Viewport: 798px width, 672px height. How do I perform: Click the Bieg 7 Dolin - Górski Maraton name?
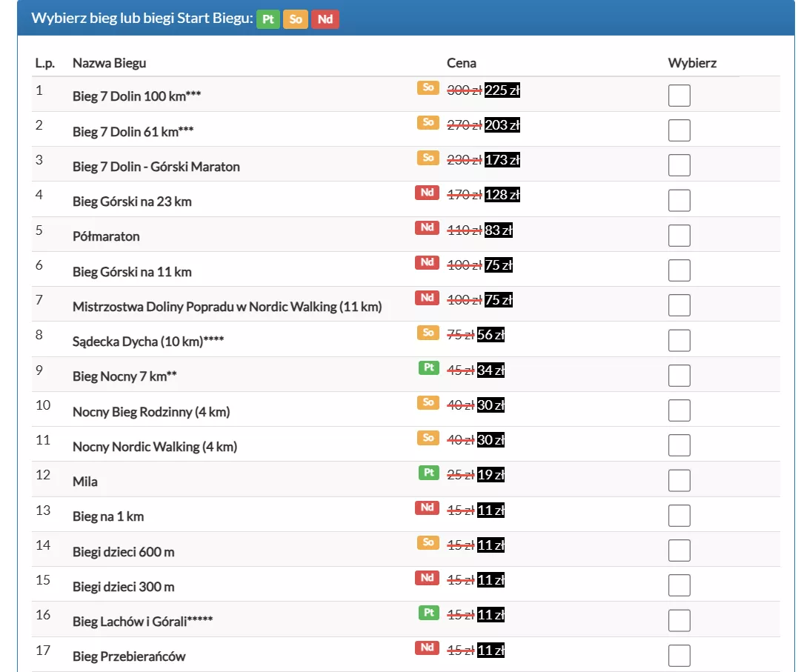[x=156, y=167]
